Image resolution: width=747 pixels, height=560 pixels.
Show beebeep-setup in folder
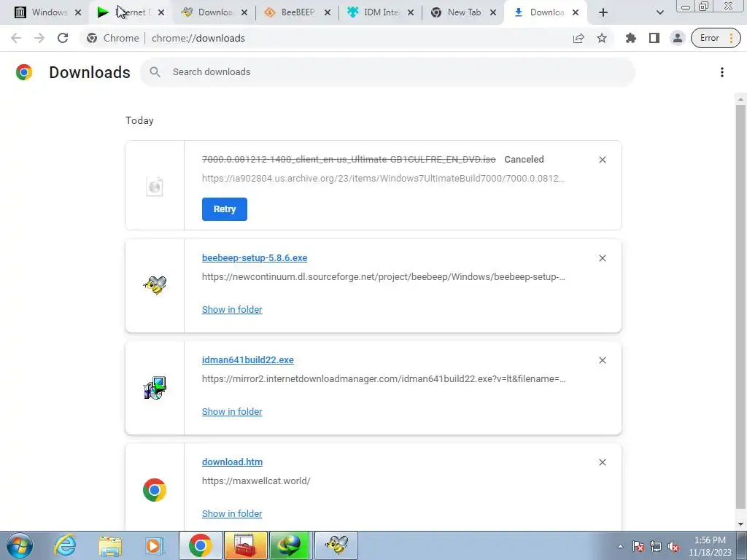[x=232, y=309]
